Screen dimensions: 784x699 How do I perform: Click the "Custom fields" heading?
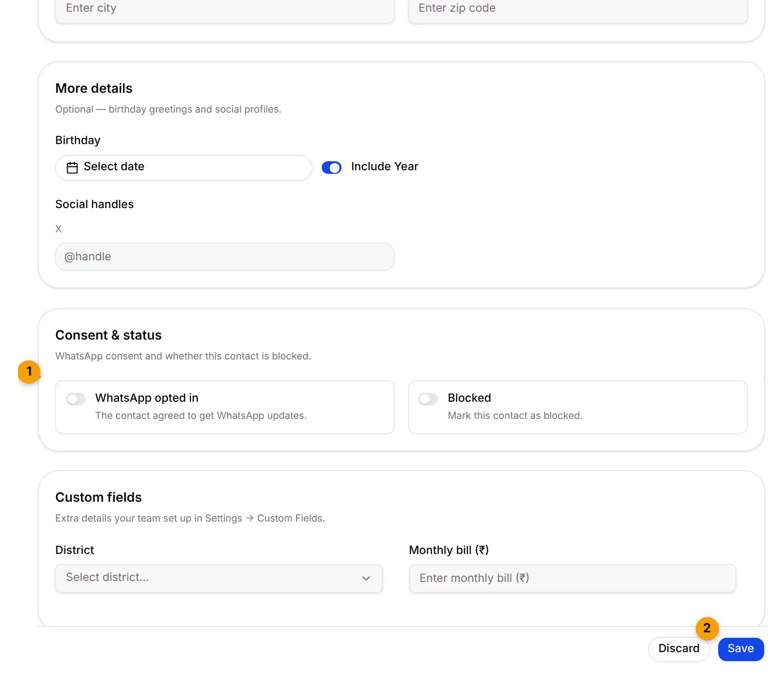(x=99, y=497)
